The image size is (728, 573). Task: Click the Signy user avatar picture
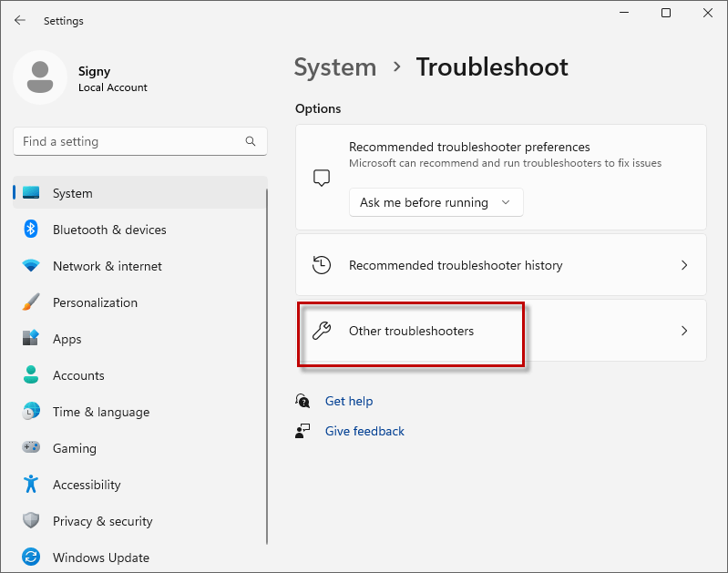click(x=40, y=77)
